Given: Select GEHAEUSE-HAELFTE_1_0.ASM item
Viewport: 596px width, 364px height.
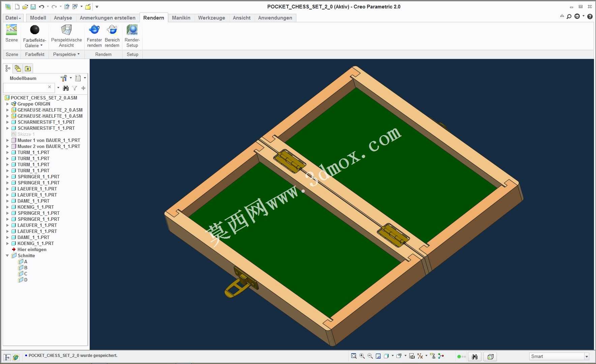Looking at the screenshot, I should (47, 116).
